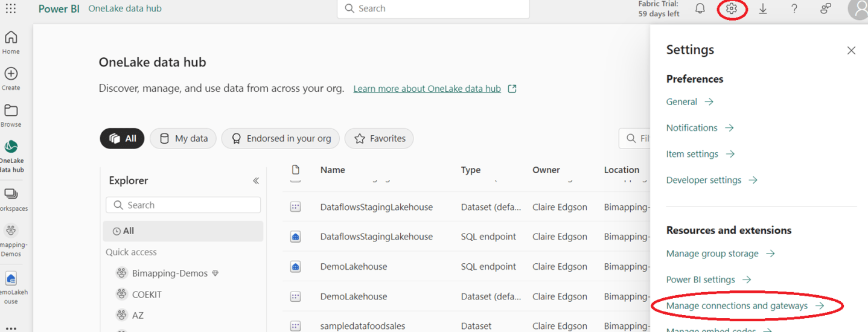Image resolution: width=868 pixels, height=332 pixels.
Task: Click the more options ellipsis in left rail
Action: (11, 328)
